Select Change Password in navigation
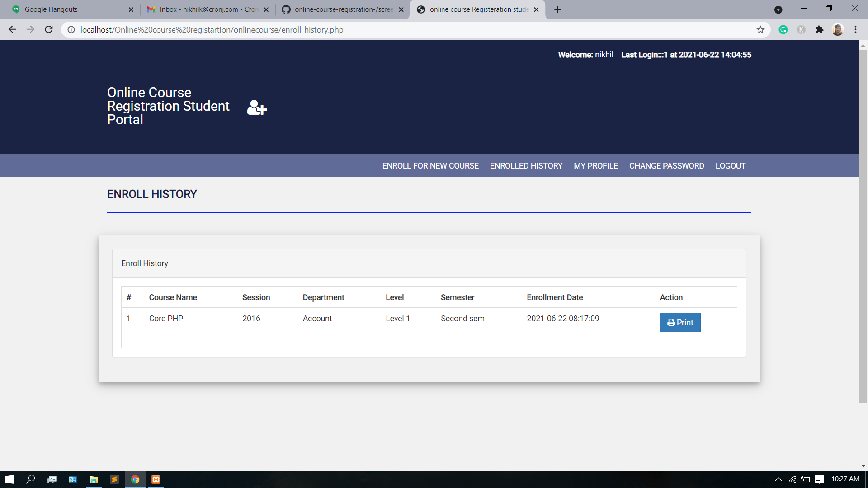The image size is (868, 488). pos(666,166)
